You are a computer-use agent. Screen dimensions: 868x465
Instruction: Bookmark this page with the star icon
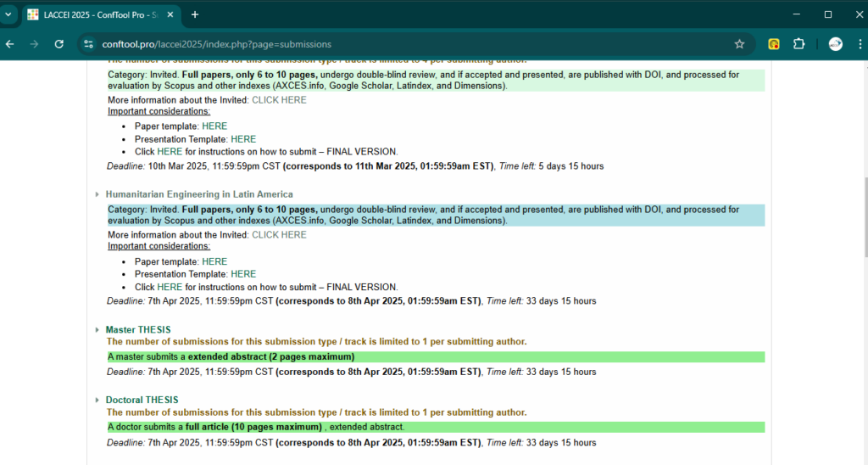coord(739,44)
